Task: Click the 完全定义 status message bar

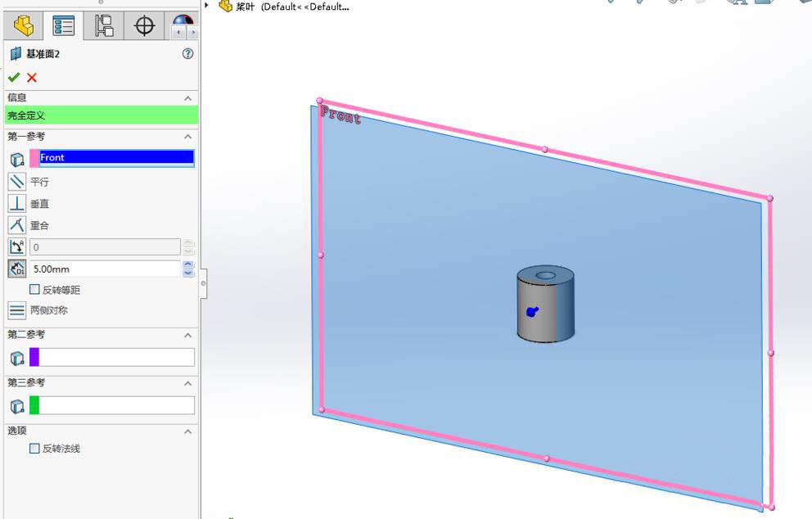Action: (x=100, y=115)
